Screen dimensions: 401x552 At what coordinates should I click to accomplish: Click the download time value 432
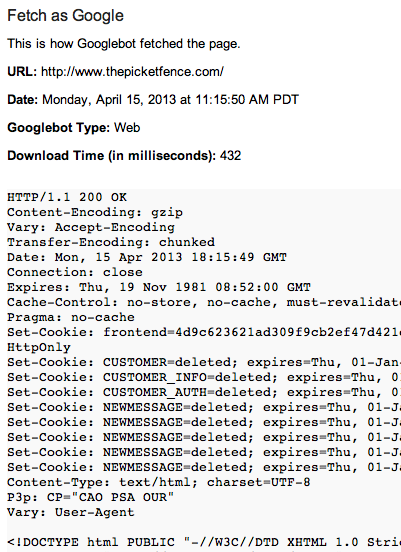coord(231,156)
